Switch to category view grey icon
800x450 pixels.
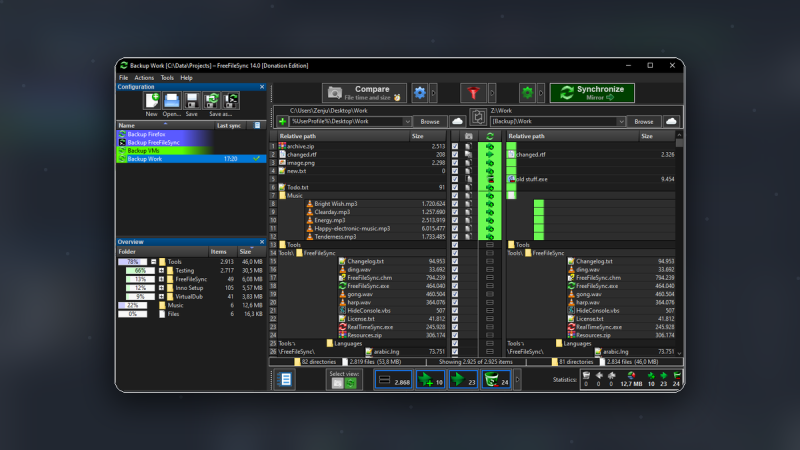click(x=338, y=383)
